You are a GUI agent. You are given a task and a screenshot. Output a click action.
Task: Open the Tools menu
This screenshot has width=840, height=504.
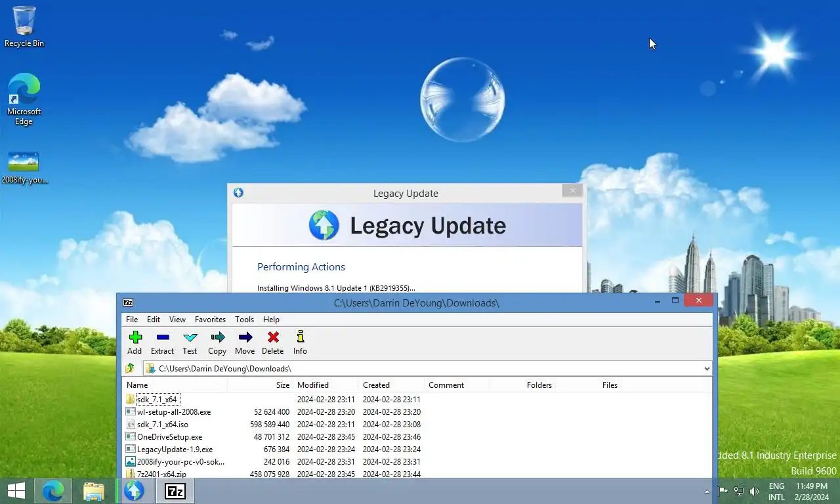tap(244, 319)
